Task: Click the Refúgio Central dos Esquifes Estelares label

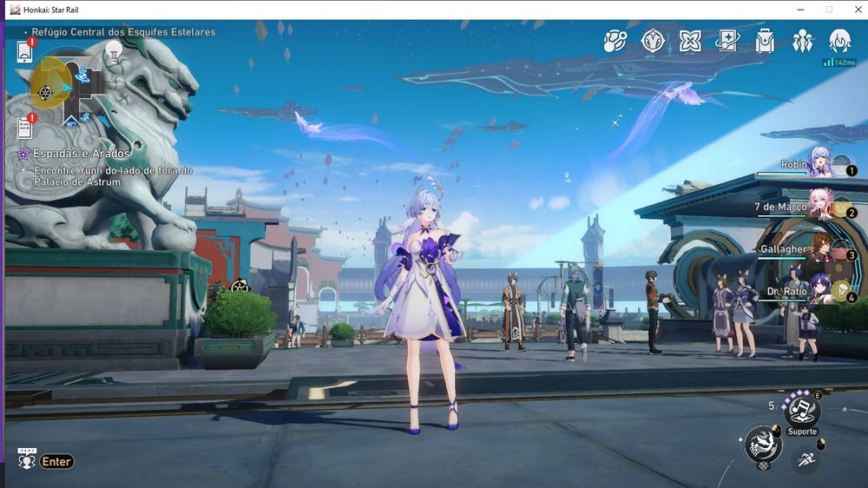Action: tap(123, 32)
